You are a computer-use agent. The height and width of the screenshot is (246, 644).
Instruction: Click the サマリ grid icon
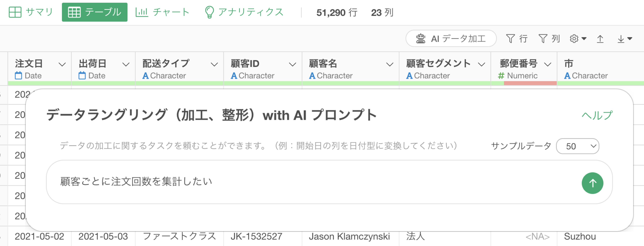[15, 12]
